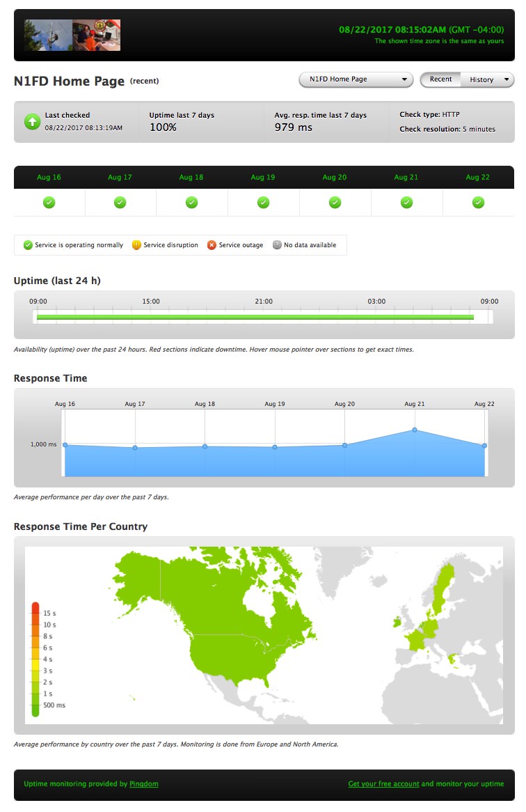Click the Uptime (last 24 h) heading

57,281
